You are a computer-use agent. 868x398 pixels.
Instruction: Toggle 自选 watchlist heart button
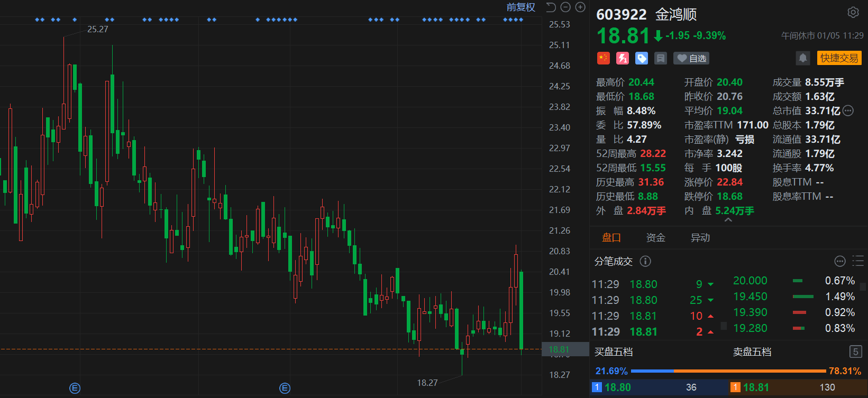[x=691, y=58]
